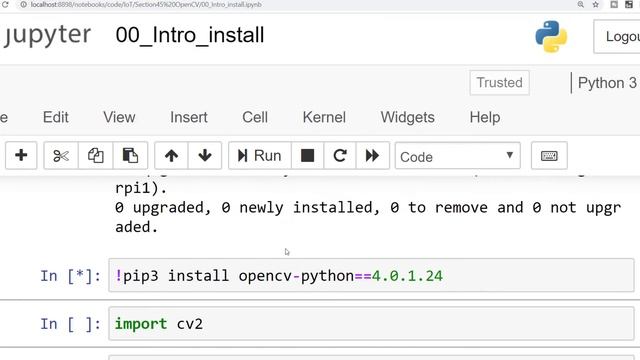Image resolution: width=640 pixels, height=360 pixels.
Task: Click the Run button in the toolbar
Action: [260, 156]
